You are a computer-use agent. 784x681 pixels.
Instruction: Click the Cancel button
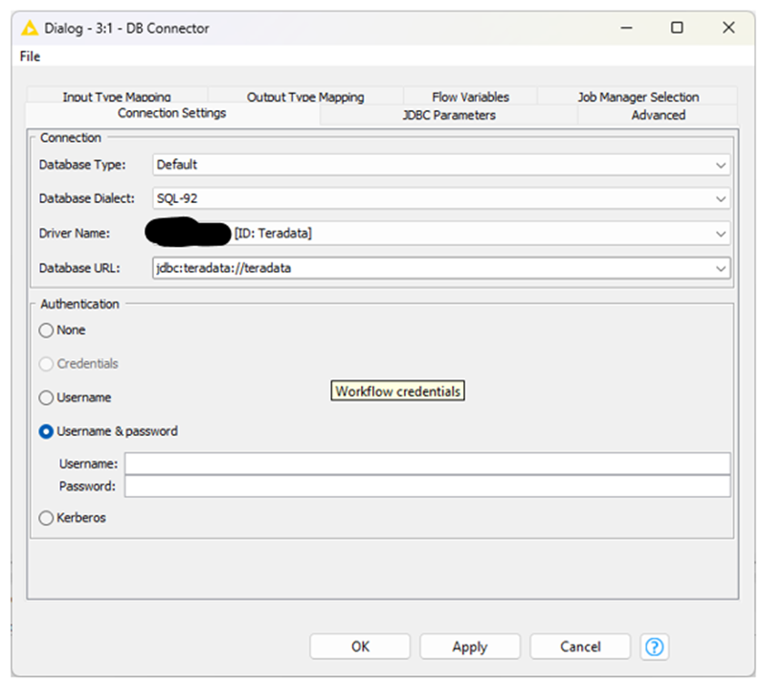coord(580,647)
